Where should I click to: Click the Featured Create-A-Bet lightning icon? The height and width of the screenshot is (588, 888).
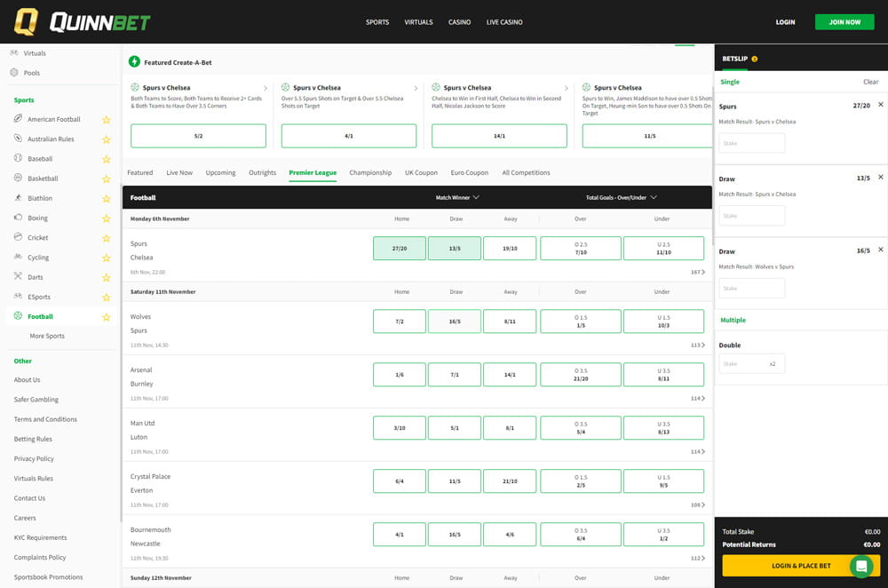[134, 62]
